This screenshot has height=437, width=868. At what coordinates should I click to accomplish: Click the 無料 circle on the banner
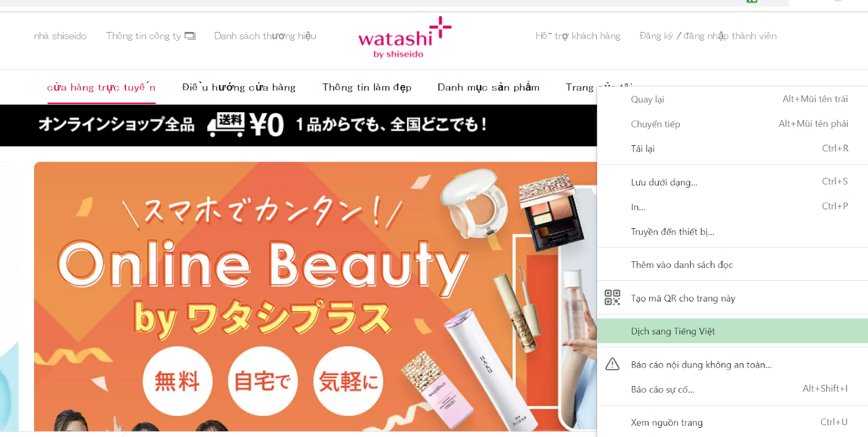[177, 381]
